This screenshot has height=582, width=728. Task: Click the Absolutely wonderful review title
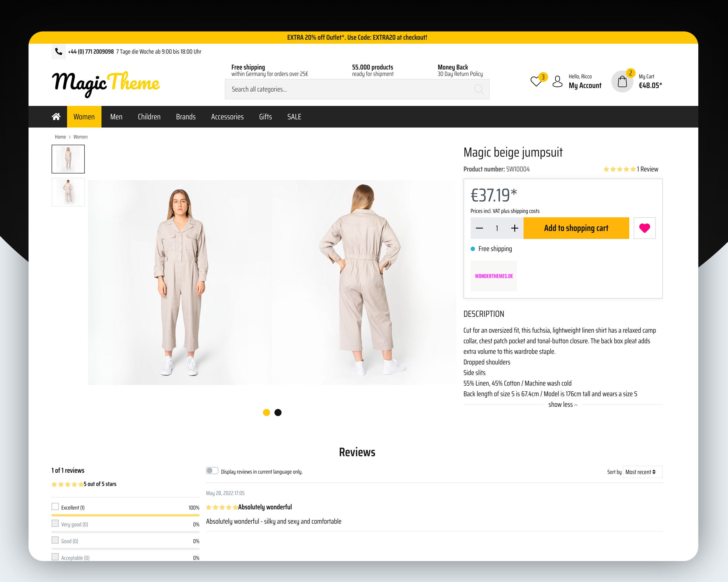(x=265, y=507)
